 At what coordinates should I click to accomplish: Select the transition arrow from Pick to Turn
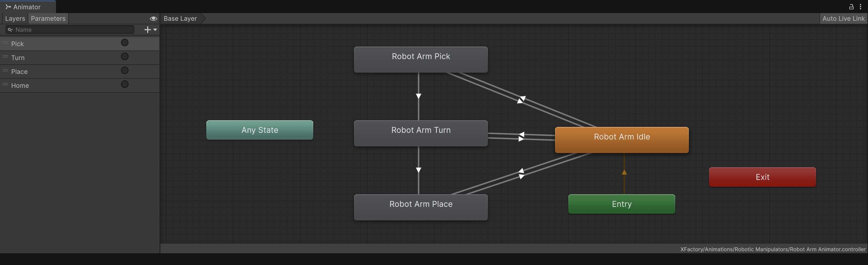click(x=419, y=96)
